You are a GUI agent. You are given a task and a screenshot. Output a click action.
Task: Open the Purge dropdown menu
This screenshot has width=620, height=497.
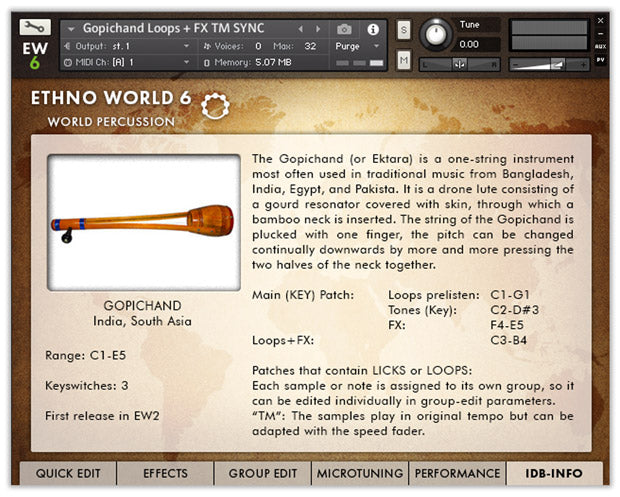[x=357, y=46]
